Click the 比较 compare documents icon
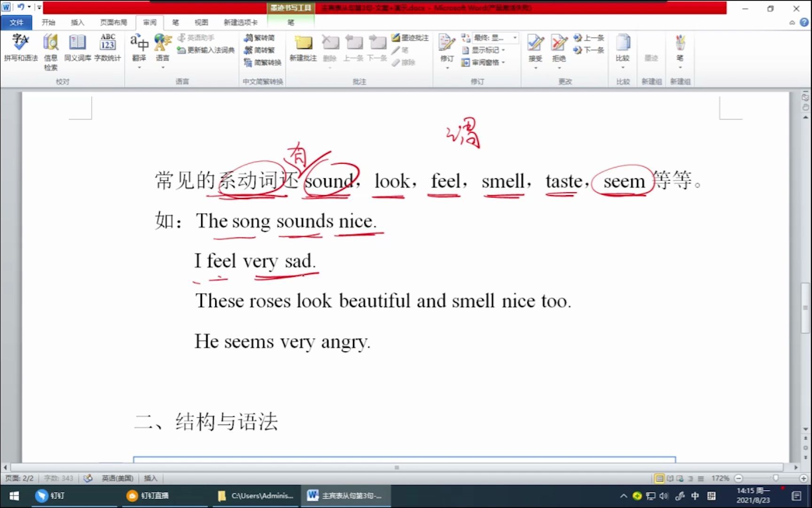This screenshot has width=812, height=508. click(x=623, y=43)
